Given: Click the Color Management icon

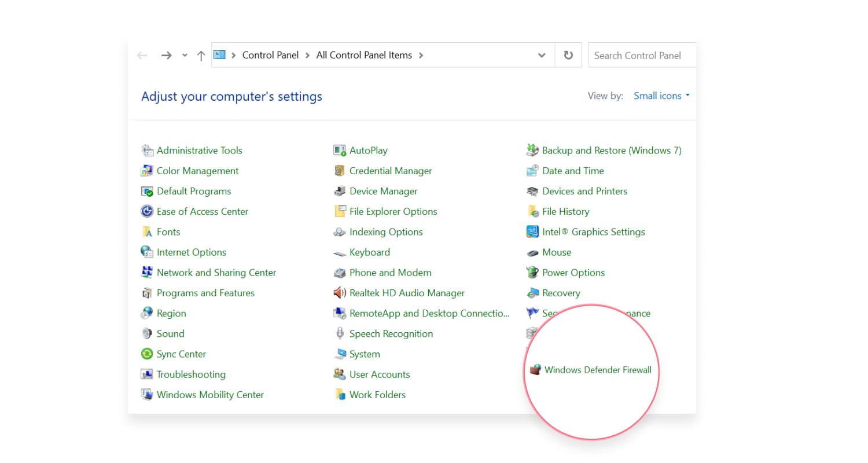Looking at the screenshot, I should tap(147, 171).
